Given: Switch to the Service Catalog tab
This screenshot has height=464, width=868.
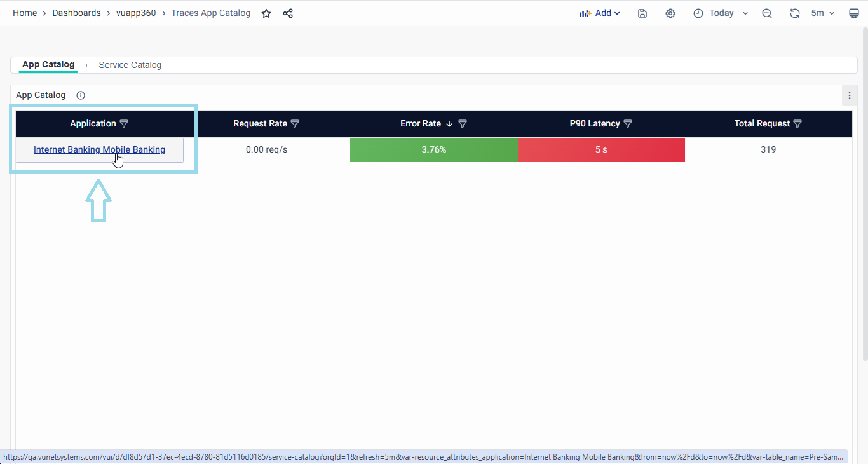Looking at the screenshot, I should 130,65.
